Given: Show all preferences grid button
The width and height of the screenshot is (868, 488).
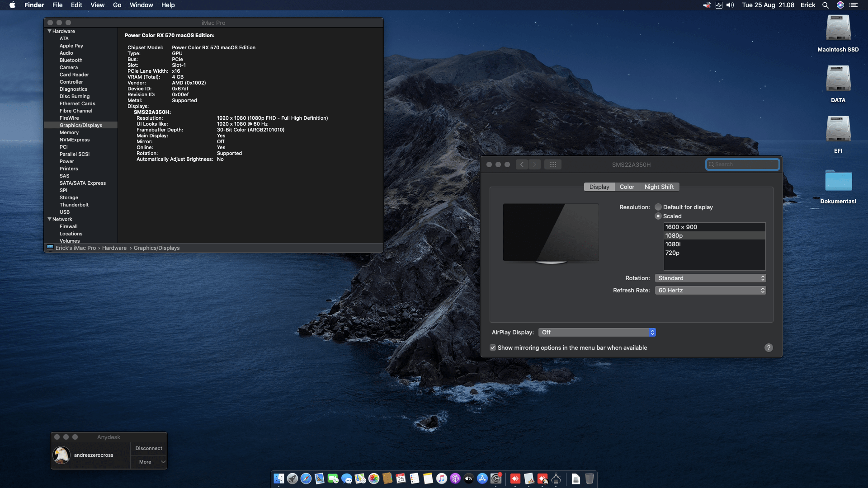Looking at the screenshot, I should pyautogui.click(x=553, y=164).
